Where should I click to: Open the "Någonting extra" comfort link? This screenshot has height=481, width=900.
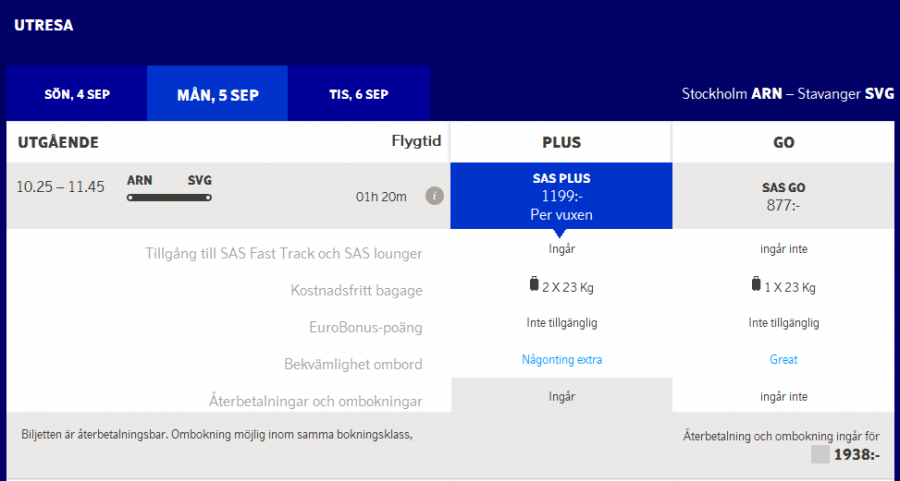(561, 360)
